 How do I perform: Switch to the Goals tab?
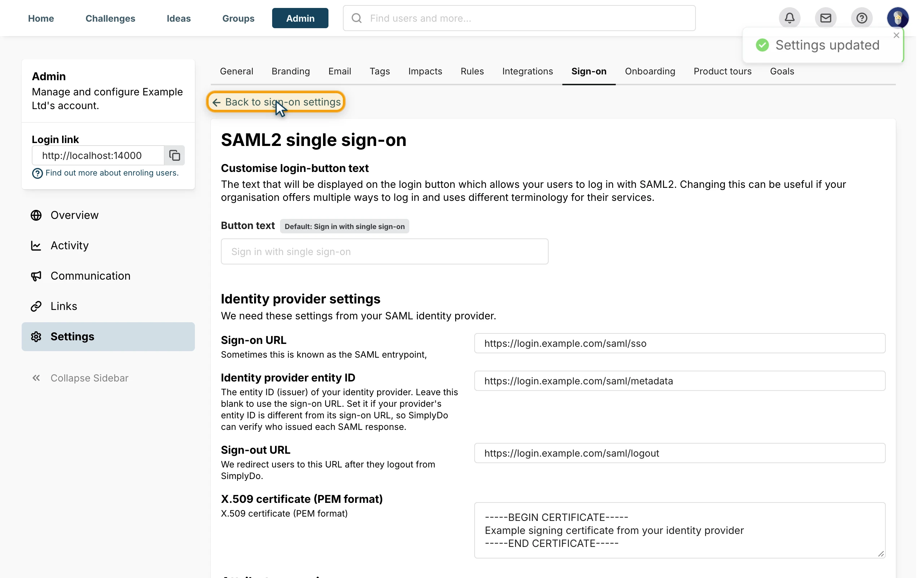782,71
